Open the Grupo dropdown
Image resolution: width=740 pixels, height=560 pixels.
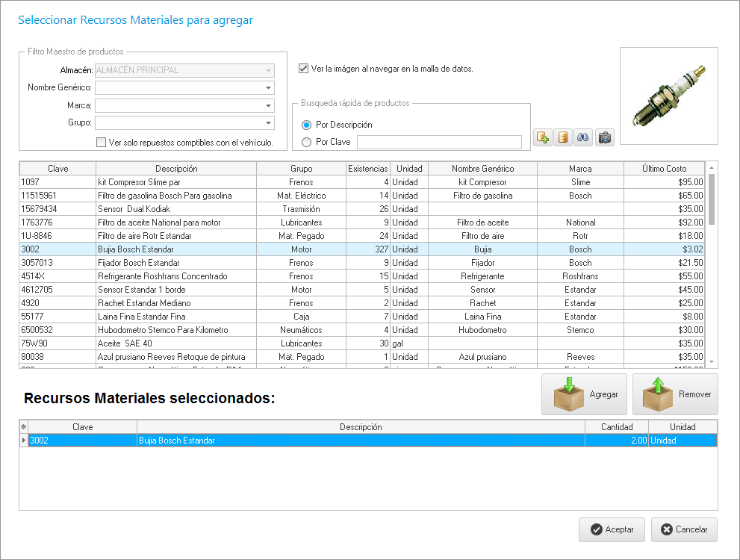268,122
